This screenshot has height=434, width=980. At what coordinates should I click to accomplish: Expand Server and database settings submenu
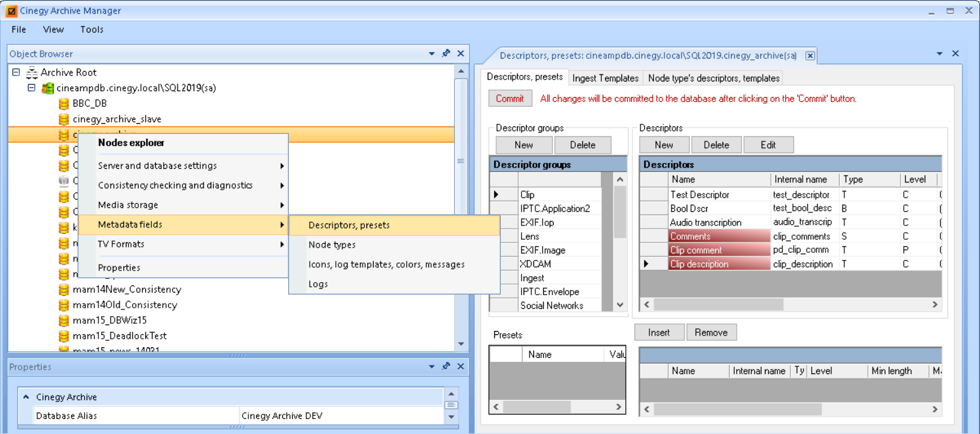coord(183,166)
